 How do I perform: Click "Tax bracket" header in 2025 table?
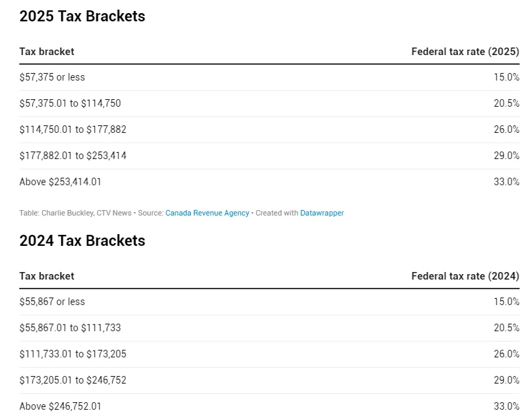(x=47, y=52)
